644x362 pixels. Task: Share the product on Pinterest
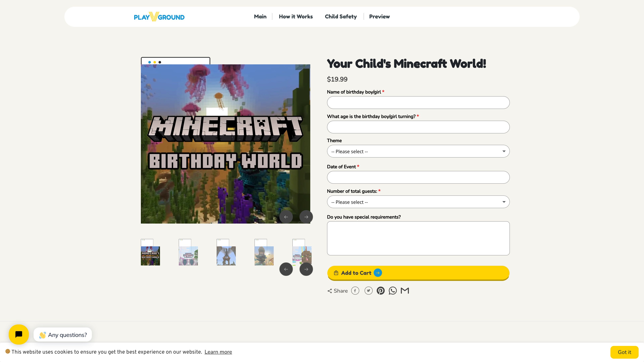click(381, 291)
